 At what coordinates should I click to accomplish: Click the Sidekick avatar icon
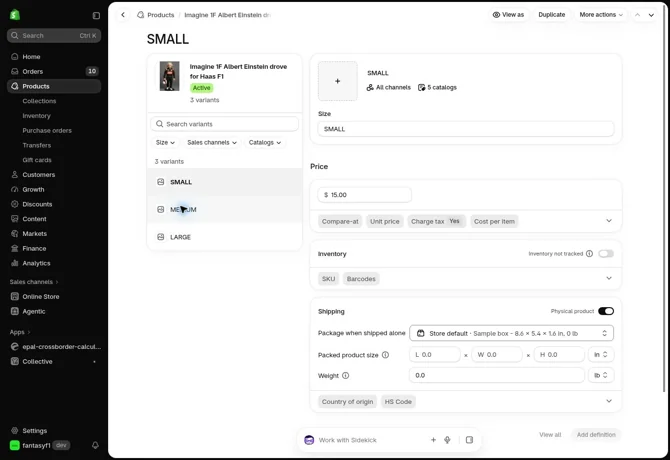click(309, 440)
